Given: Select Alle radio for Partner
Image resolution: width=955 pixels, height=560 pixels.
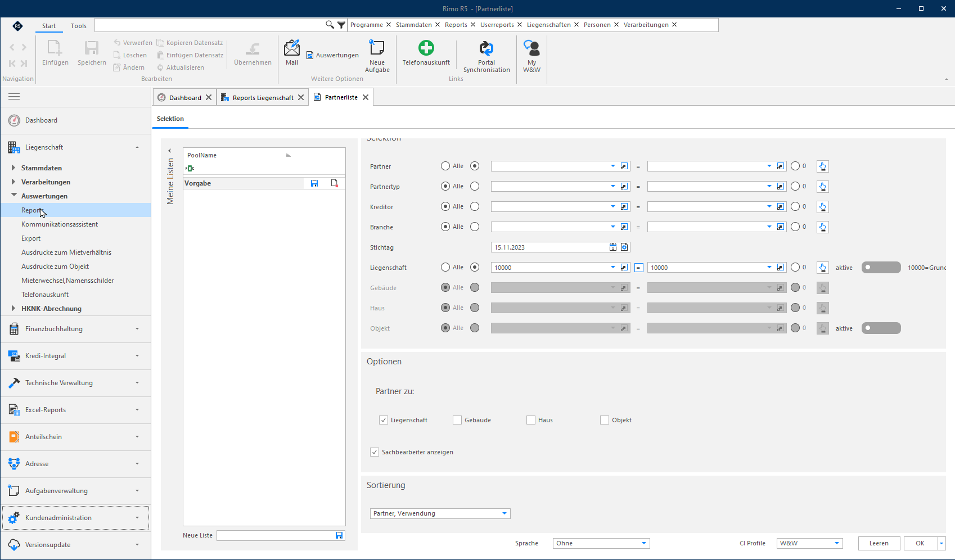Looking at the screenshot, I should point(445,166).
